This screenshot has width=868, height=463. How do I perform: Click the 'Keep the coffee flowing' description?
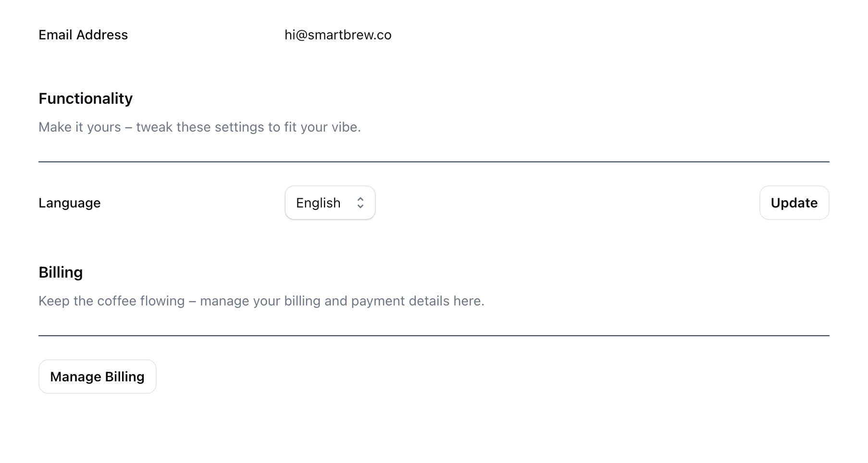(261, 301)
